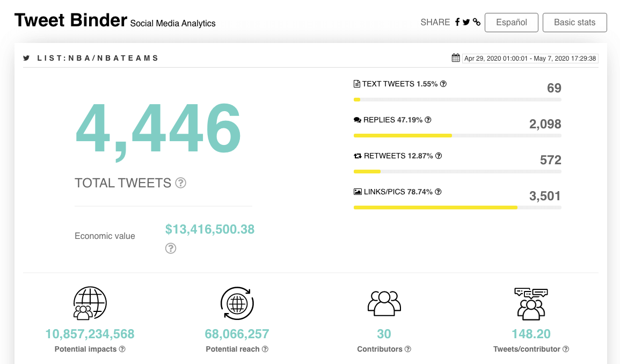Open help icon next to RETWEETS
The width and height of the screenshot is (620, 364).
click(439, 156)
